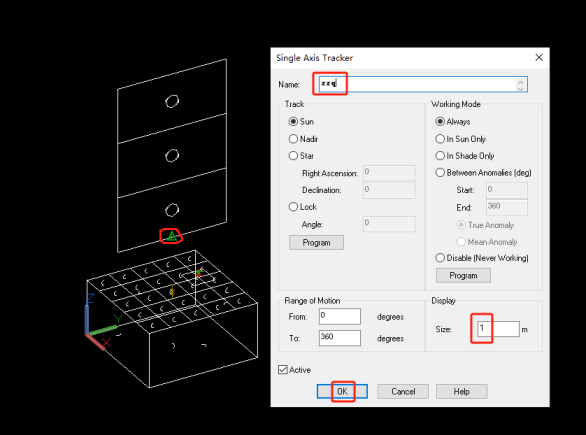Screen dimensions: 586x435
Task: Click the Name field scroll-down arrow
Action: (521, 88)
